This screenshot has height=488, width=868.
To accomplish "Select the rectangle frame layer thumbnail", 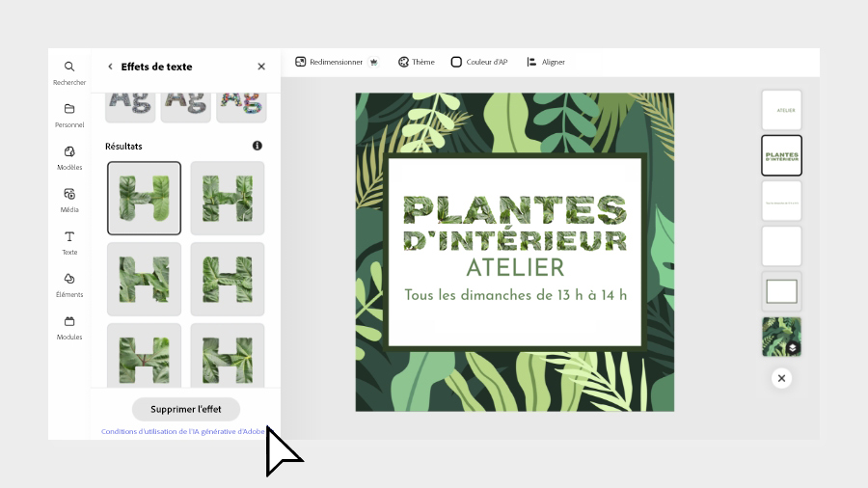I will coord(781,291).
